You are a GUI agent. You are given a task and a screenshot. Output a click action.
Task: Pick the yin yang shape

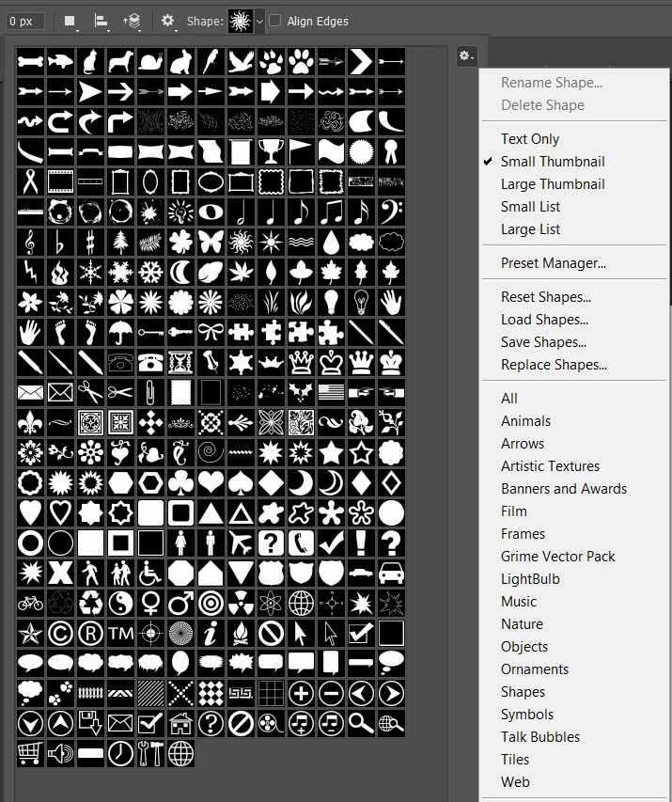120,603
